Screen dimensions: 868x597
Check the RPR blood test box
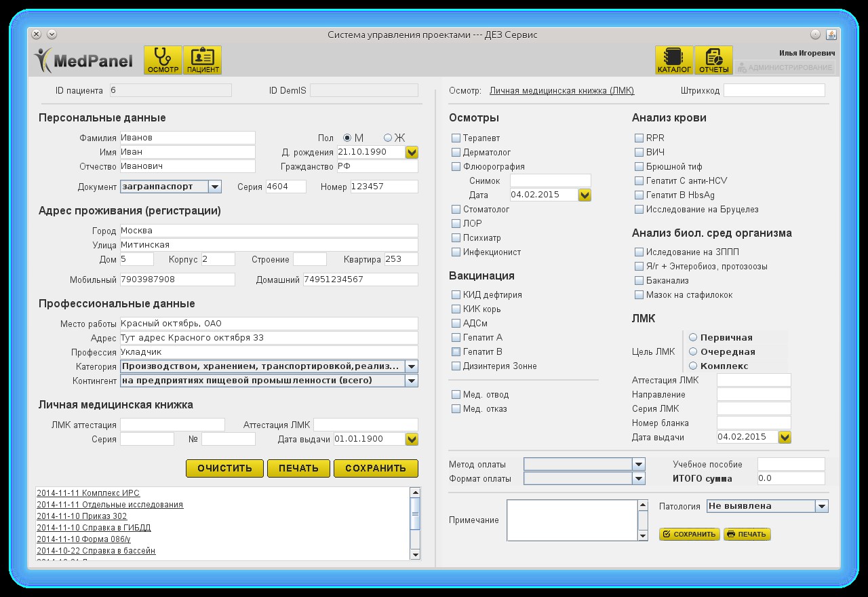[x=639, y=138]
